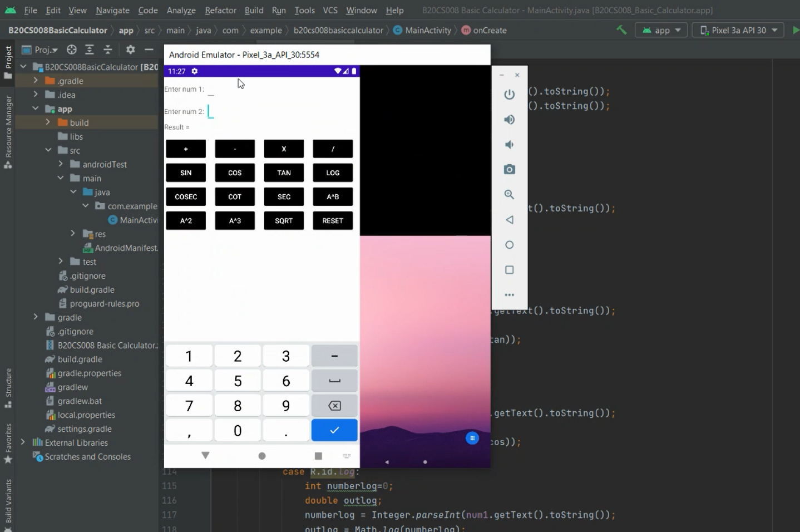Open extended controls via emulator ellipsis icon
The width and height of the screenshot is (800, 532).
(509, 294)
